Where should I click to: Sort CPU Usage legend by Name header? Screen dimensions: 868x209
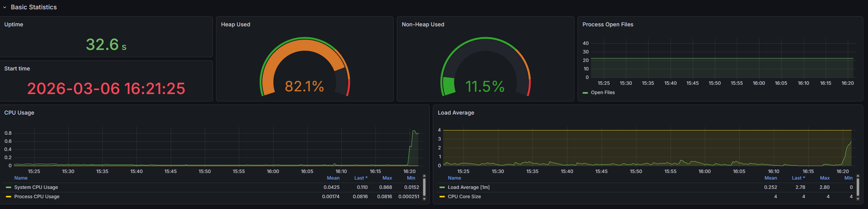[21, 178]
